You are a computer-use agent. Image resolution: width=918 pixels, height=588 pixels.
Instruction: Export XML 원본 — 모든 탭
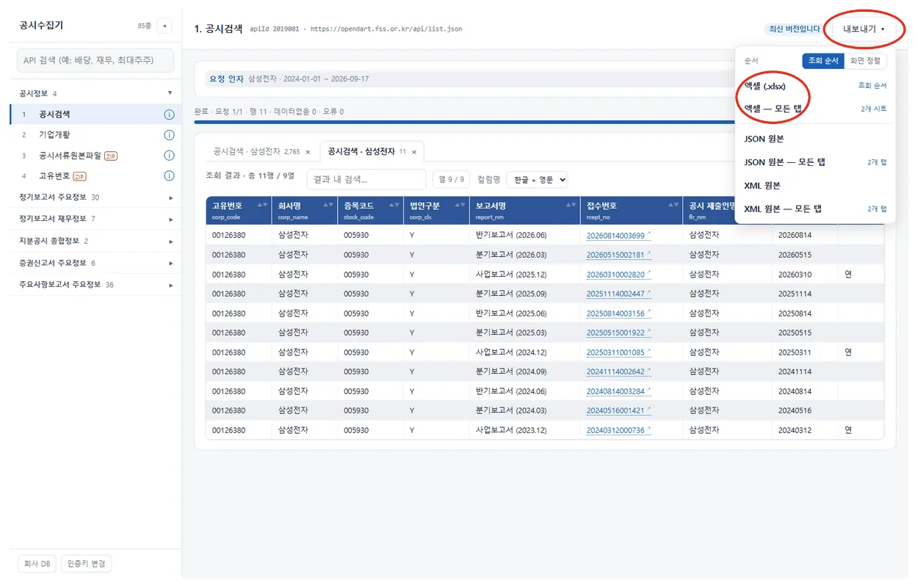point(815,209)
